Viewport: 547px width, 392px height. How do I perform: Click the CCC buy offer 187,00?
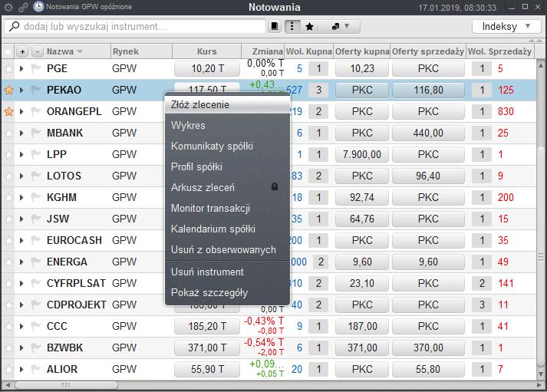coord(362,326)
